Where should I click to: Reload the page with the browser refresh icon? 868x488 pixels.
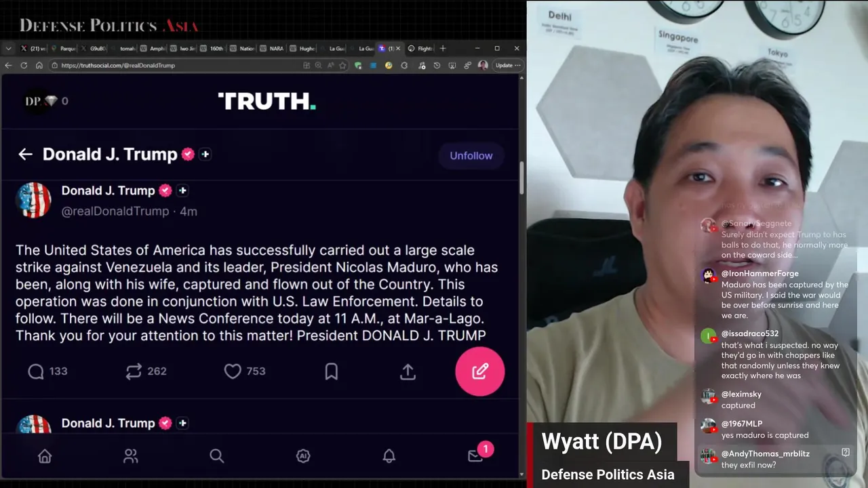24,65
